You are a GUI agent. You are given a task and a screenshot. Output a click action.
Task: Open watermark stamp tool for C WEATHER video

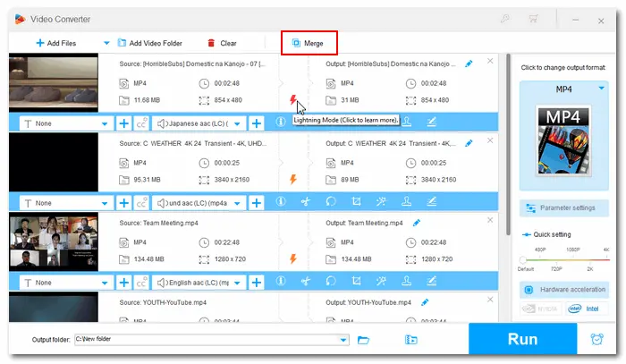[x=406, y=201]
